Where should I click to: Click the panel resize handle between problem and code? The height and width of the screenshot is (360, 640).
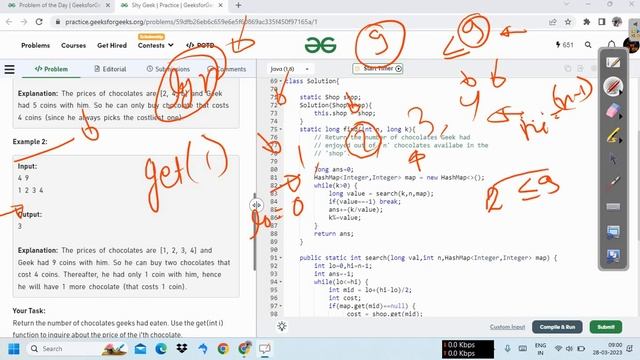click(256, 205)
